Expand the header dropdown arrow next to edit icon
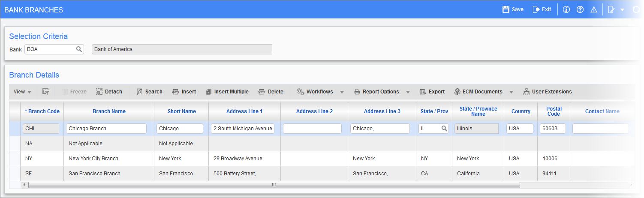This screenshot has width=644, height=198. point(622,9)
